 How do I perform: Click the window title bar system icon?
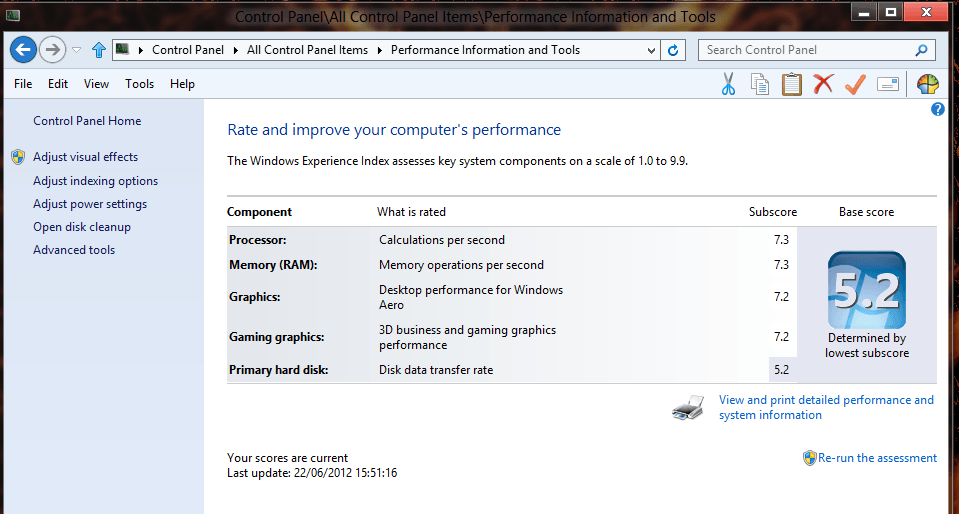[12, 15]
